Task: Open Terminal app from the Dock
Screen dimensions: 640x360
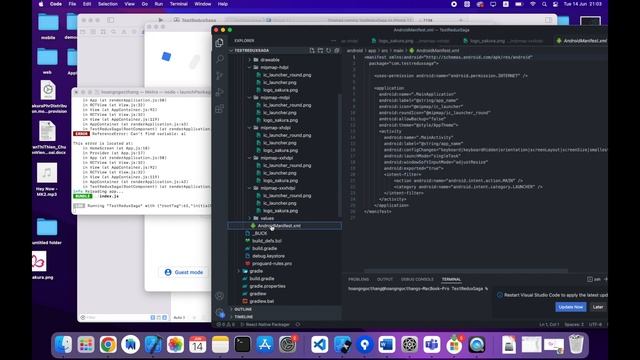Action: tap(242, 345)
